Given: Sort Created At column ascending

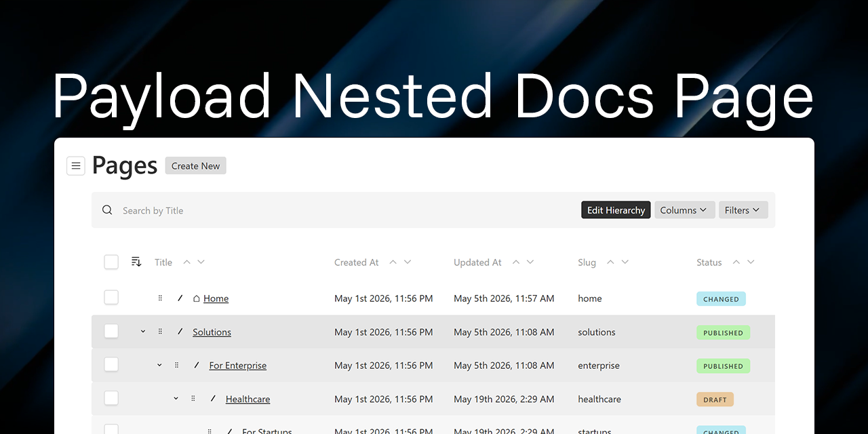Looking at the screenshot, I should click(393, 262).
